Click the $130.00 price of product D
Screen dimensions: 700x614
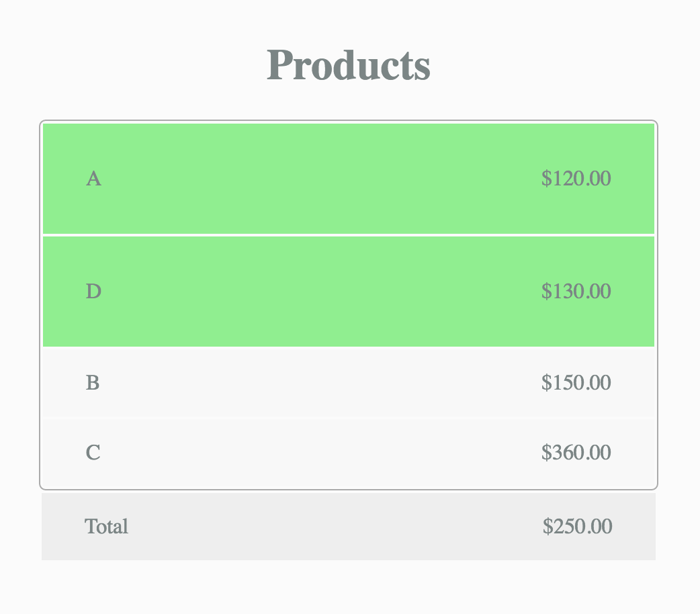[576, 291]
